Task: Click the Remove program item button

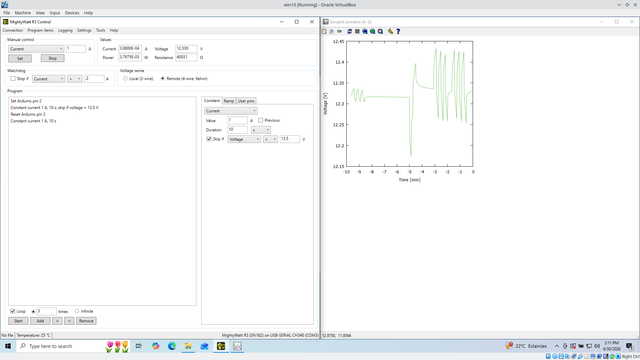Action: [86, 321]
